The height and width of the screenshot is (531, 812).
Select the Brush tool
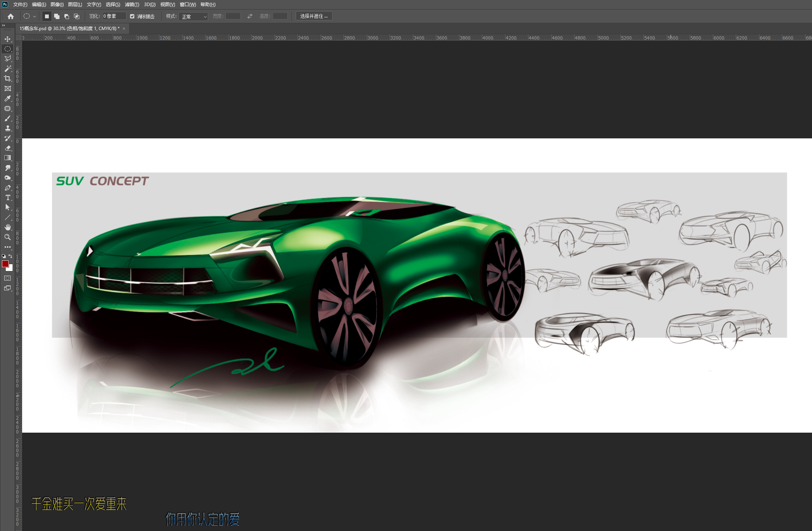click(x=8, y=119)
